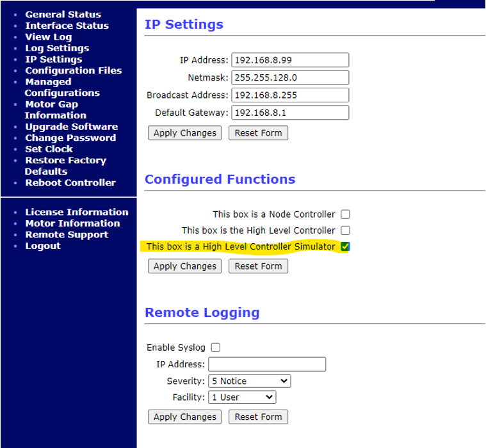The height and width of the screenshot is (448, 486).
Task: Click the Remote Logging heading
Action: (x=202, y=312)
